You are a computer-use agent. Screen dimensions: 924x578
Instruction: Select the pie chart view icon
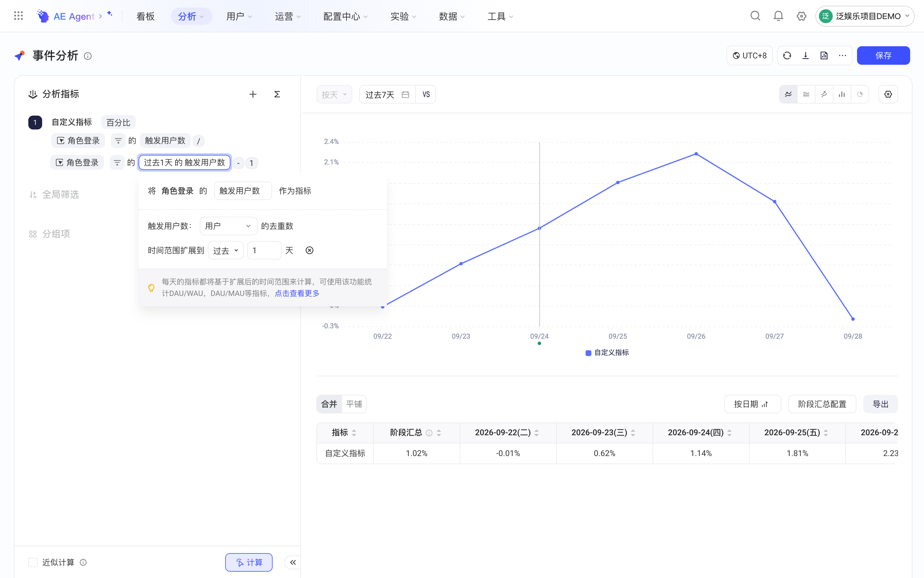(x=860, y=95)
